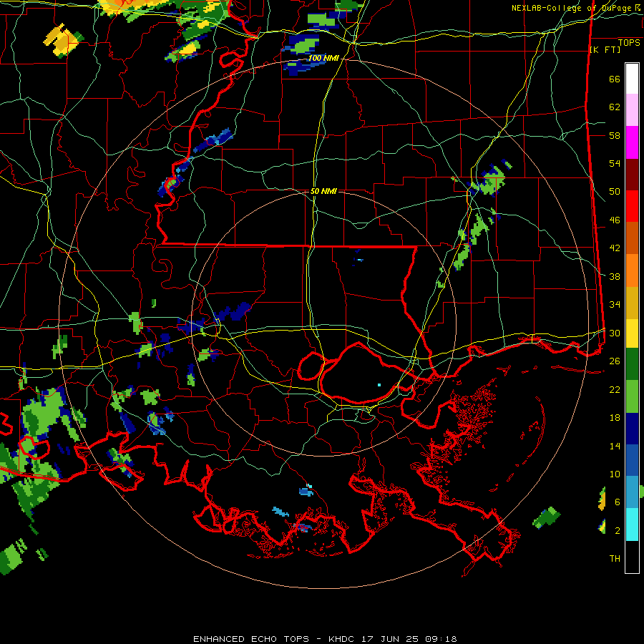Select the light green legend swatch

(x=632, y=396)
